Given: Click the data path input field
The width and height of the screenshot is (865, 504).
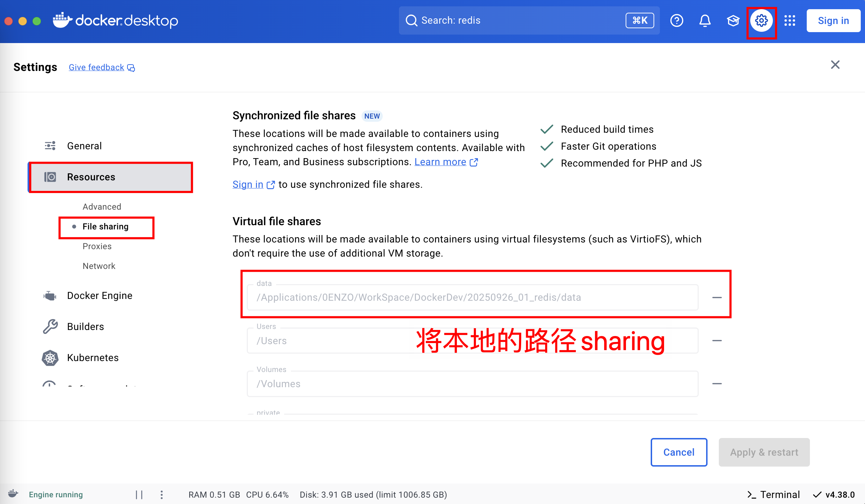Looking at the screenshot, I should pos(472,298).
